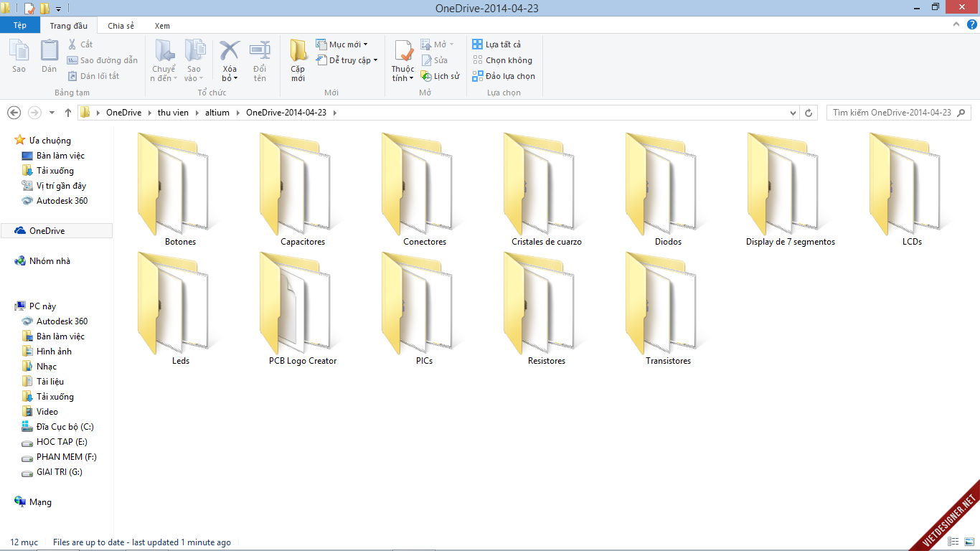Image resolution: width=980 pixels, height=551 pixels.
Task: Click Đảo lựa chọn invert selection
Action: click(504, 76)
